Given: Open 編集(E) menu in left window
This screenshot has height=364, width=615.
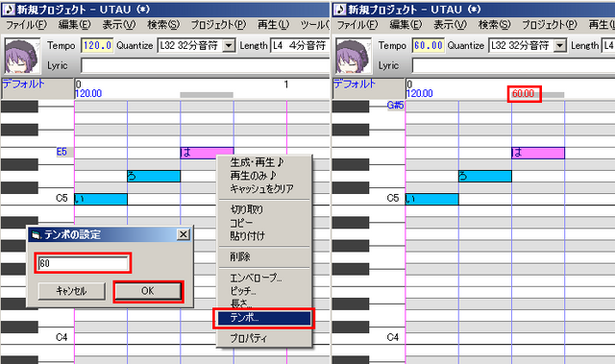Looking at the screenshot, I should (74, 25).
